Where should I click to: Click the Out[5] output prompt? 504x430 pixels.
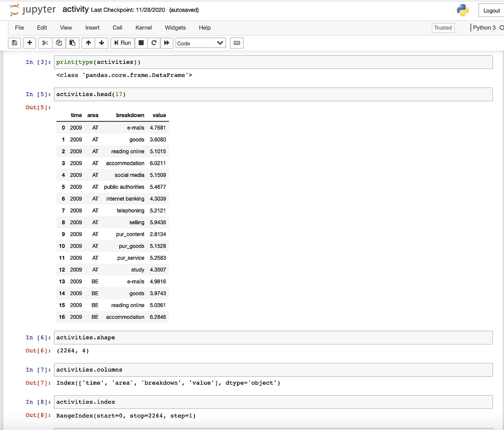click(38, 108)
